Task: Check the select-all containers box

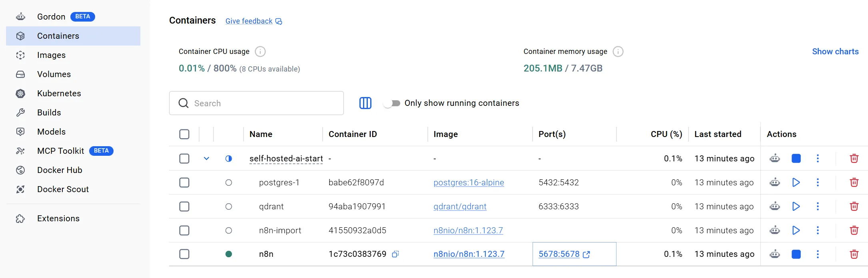Action: [184, 134]
